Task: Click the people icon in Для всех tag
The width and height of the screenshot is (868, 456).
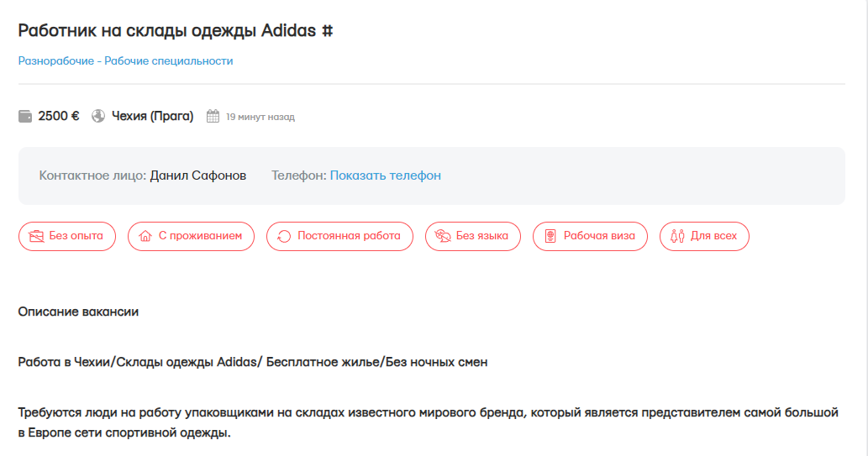Action: 677,236
